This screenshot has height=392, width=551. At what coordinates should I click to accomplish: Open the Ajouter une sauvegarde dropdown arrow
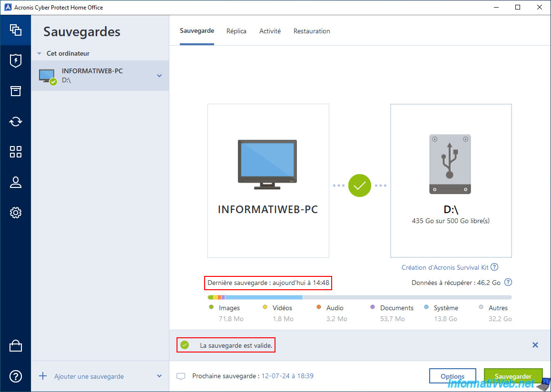click(159, 376)
